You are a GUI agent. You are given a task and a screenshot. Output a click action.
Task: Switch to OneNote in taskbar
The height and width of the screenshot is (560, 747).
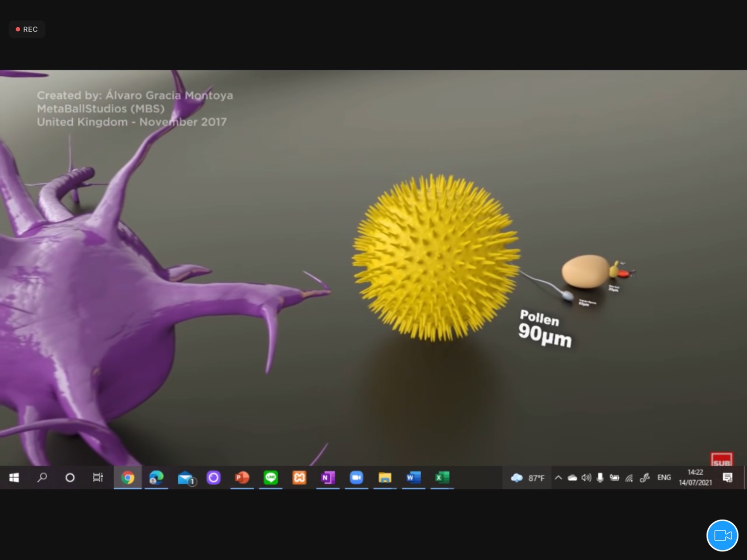tap(328, 477)
